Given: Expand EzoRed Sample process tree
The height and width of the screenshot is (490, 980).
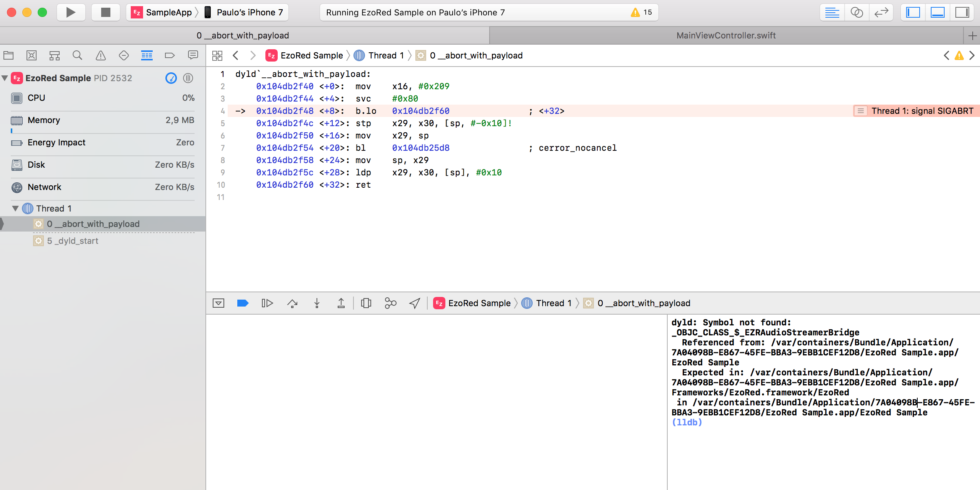Looking at the screenshot, I should coord(5,78).
